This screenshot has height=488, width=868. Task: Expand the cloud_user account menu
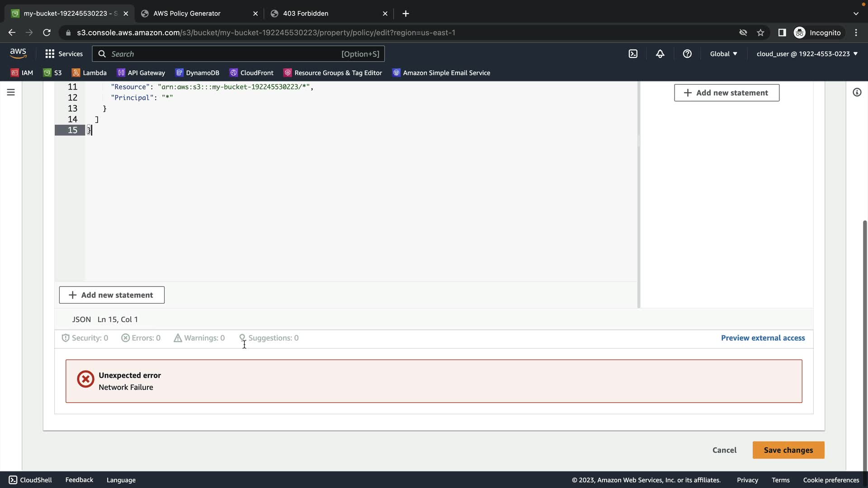807,54
